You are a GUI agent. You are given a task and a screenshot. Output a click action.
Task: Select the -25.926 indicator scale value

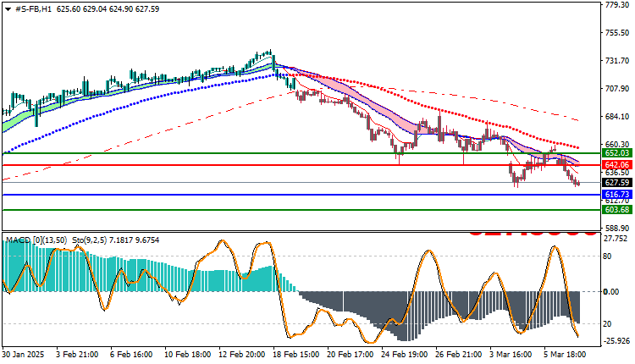coord(616,341)
